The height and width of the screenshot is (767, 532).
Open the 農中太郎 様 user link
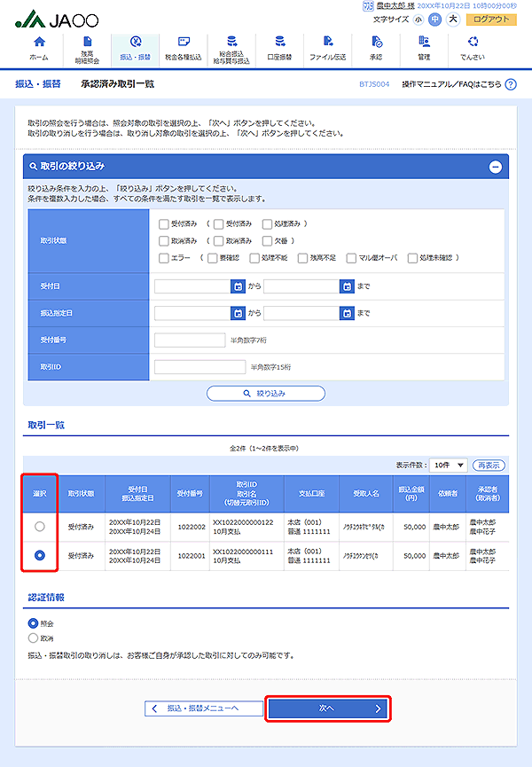coord(395,6)
